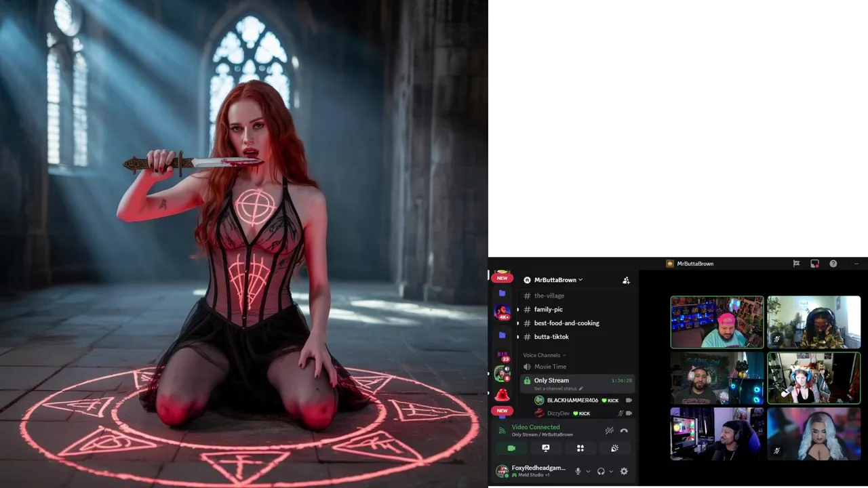The width and height of the screenshot is (868, 488).
Task: Click the FoxyRedheadgam user avatar
Action: (x=502, y=471)
